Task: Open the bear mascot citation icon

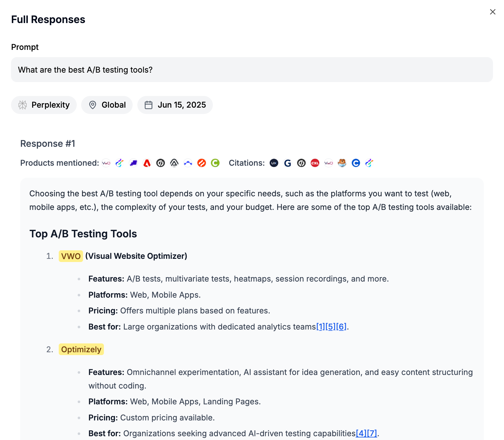Action: click(x=342, y=163)
